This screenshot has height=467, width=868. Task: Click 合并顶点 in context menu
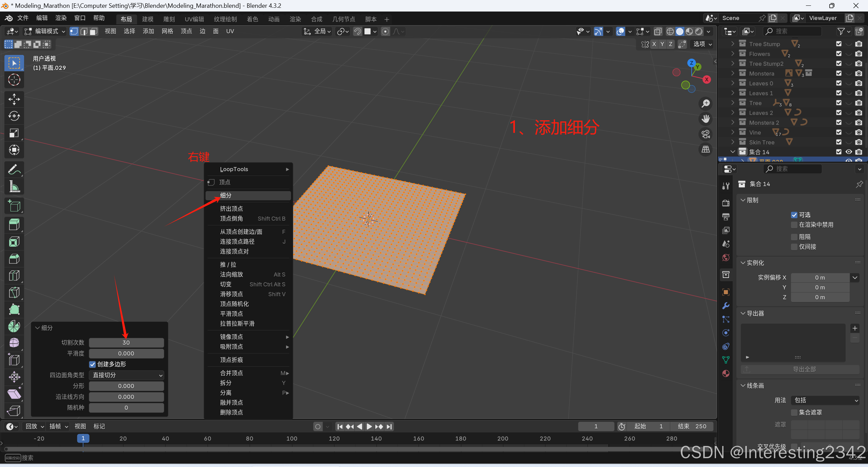coord(231,373)
